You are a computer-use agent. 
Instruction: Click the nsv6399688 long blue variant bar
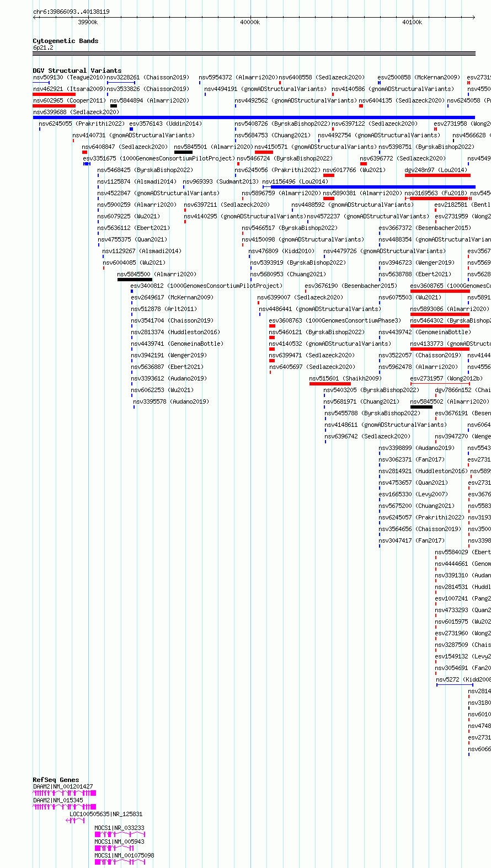[254, 117]
